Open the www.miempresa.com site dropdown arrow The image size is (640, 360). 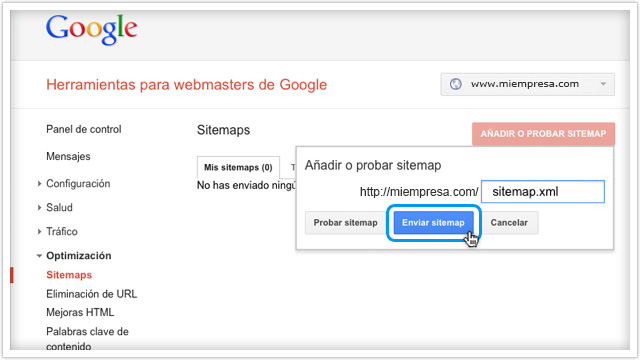click(x=603, y=84)
